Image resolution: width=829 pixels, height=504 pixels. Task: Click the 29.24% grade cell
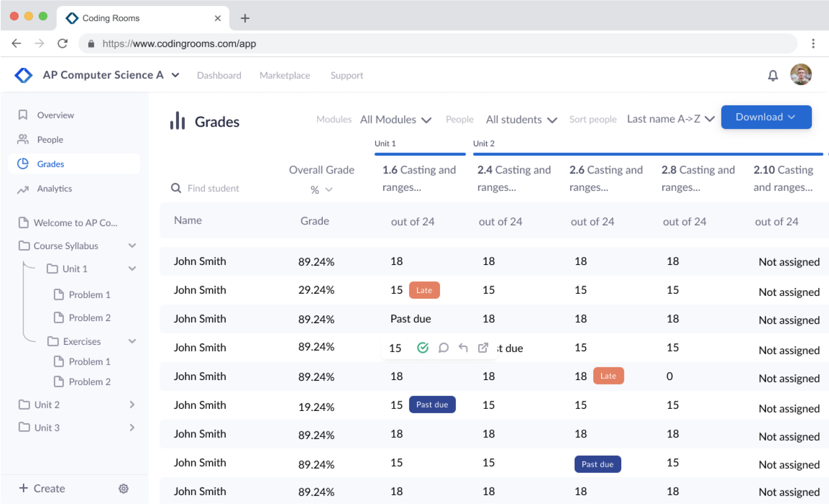(x=316, y=290)
